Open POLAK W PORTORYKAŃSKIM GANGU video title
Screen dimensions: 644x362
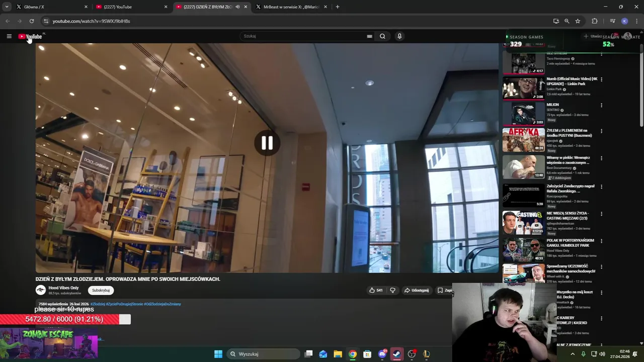tap(570, 243)
